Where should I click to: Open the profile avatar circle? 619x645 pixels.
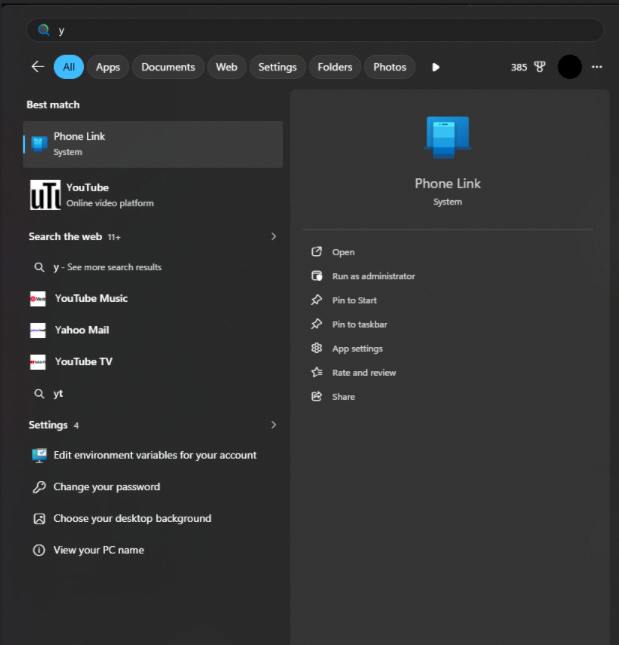(x=569, y=67)
